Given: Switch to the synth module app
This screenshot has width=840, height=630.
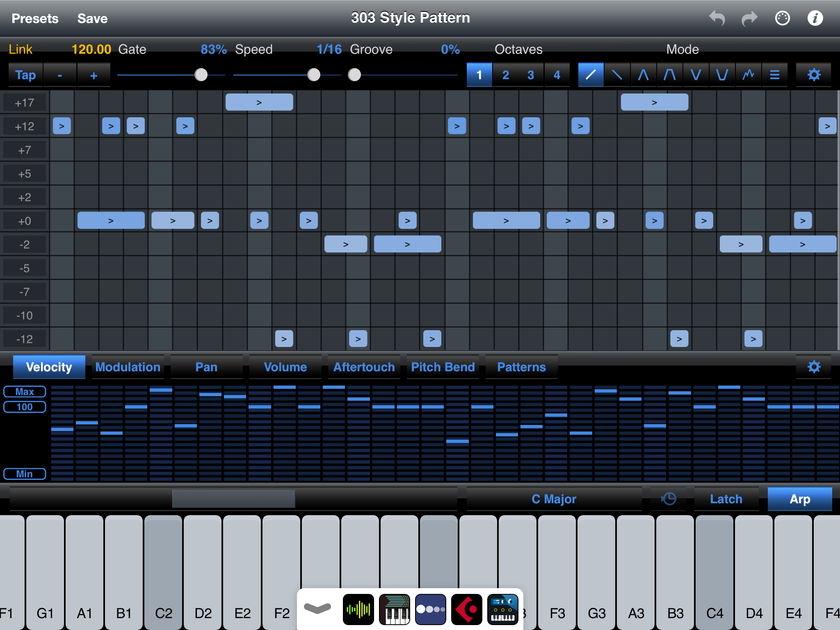Looking at the screenshot, I should click(x=502, y=609).
